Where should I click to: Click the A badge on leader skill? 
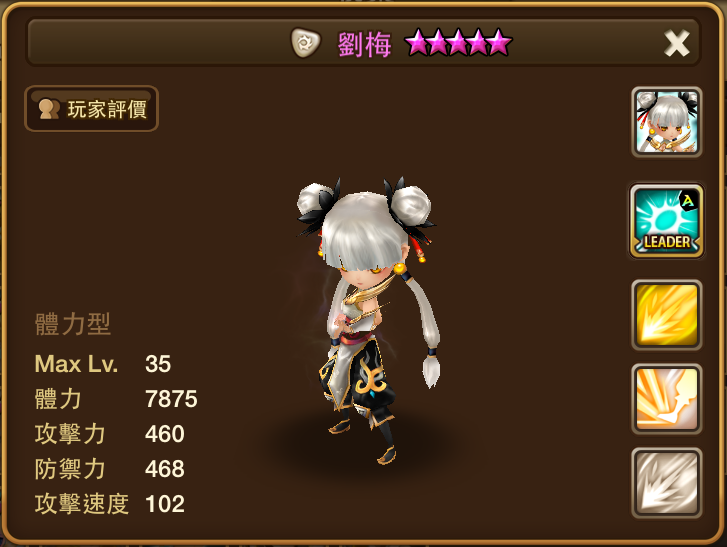(x=688, y=200)
